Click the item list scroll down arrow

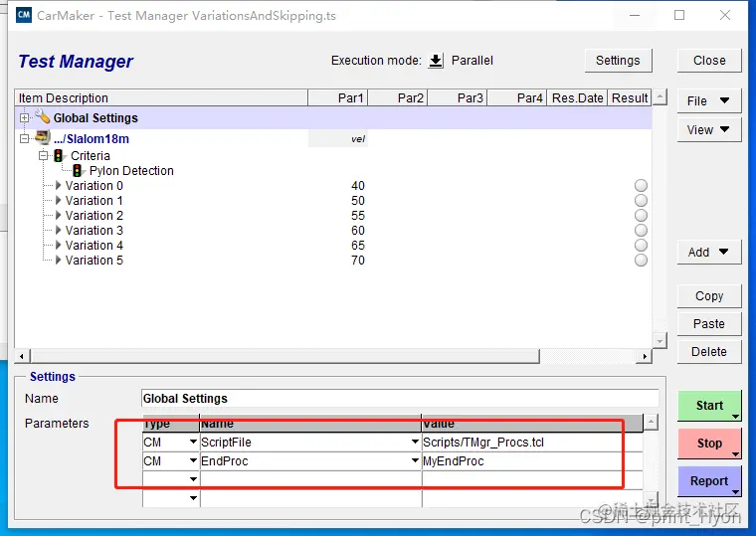660,341
